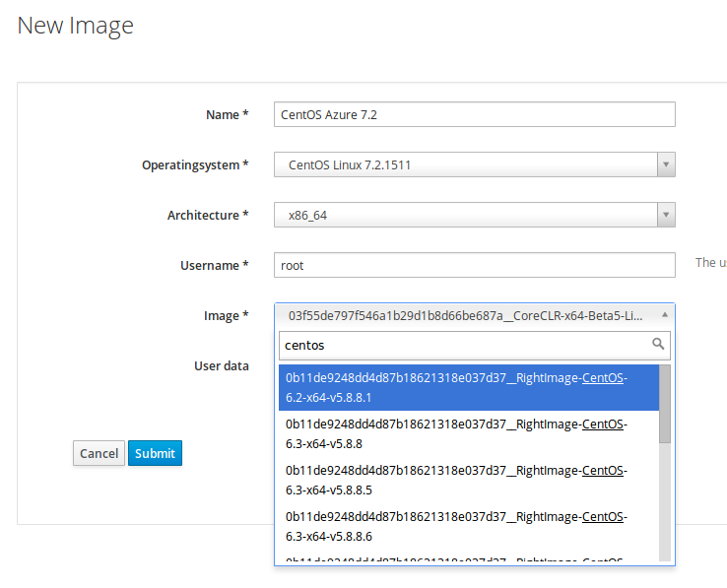Click the image list scrollbar thumb
Image resolution: width=727 pixels, height=588 pixels.
[x=665, y=404]
